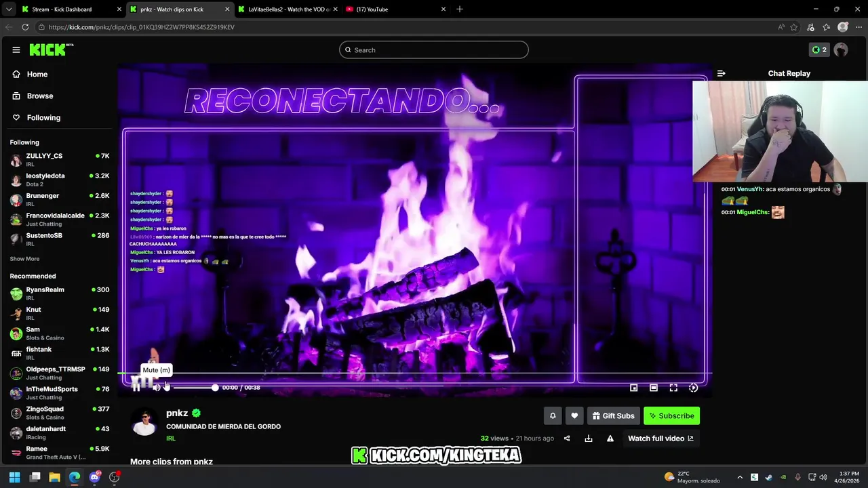This screenshot has width=868, height=488.
Task: Collapse the Chat Replay panel
Action: coord(721,73)
